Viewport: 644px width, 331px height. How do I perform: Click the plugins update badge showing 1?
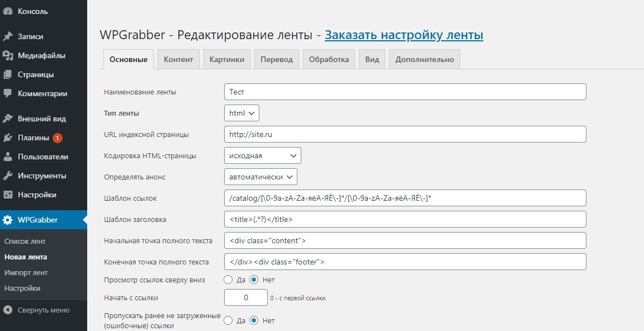58,138
